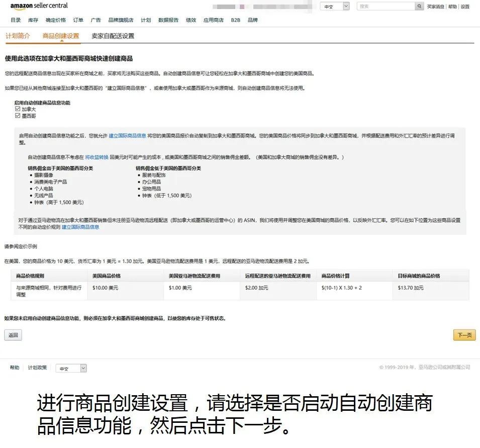480x448 pixels.
Task: Click list item 摄影摄像
Action: [x=43, y=175]
